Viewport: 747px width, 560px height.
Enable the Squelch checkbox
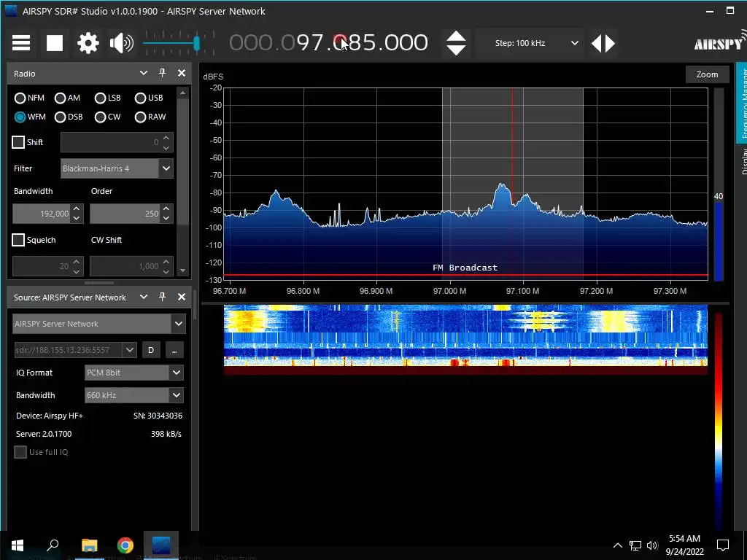pos(18,239)
